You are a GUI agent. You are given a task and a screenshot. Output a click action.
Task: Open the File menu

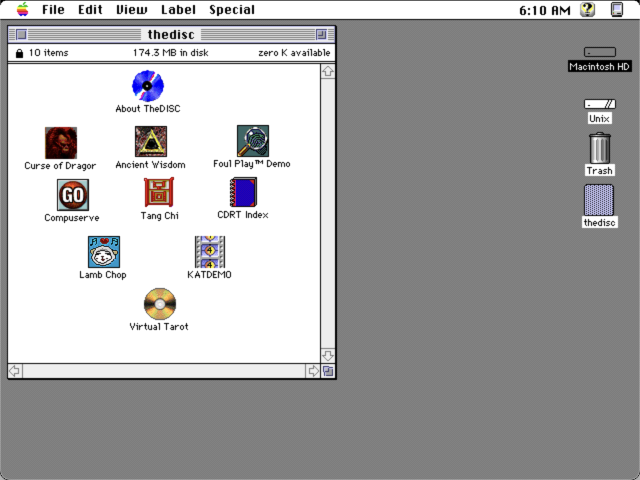pos(53,9)
